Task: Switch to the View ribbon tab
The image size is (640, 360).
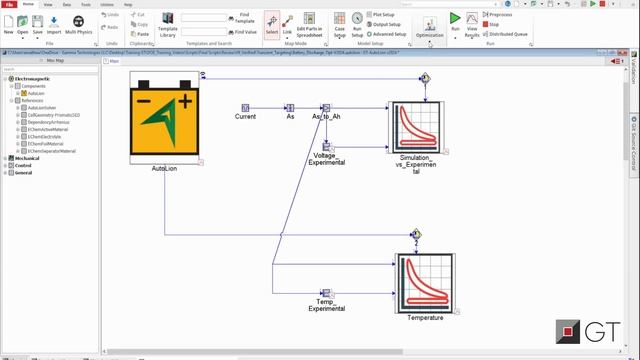Action: coord(48,4)
